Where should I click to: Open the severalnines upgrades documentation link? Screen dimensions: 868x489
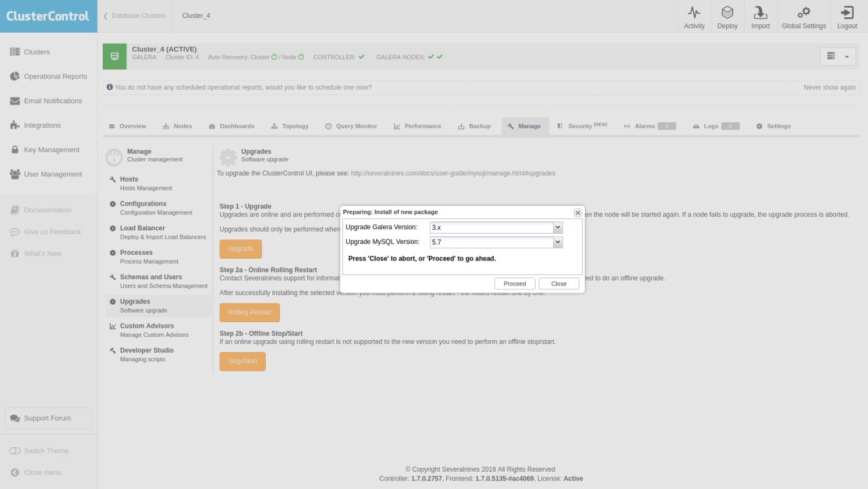pyautogui.click(x=453, y=173)
